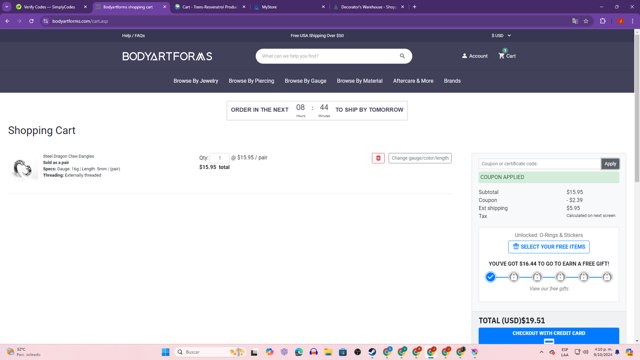Switch to the Cart Trans-Resveratrol tab

[209, 7]
